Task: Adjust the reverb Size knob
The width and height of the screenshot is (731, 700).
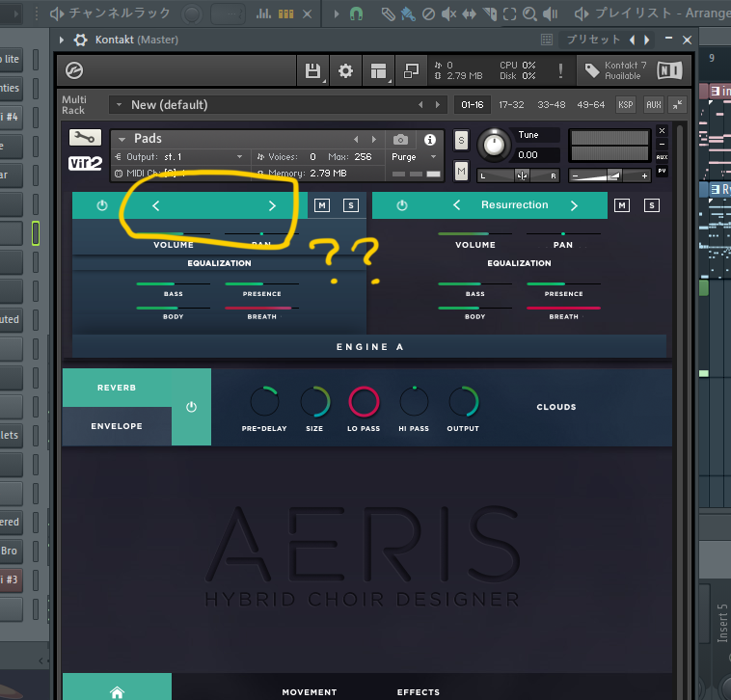Action: 314,402
